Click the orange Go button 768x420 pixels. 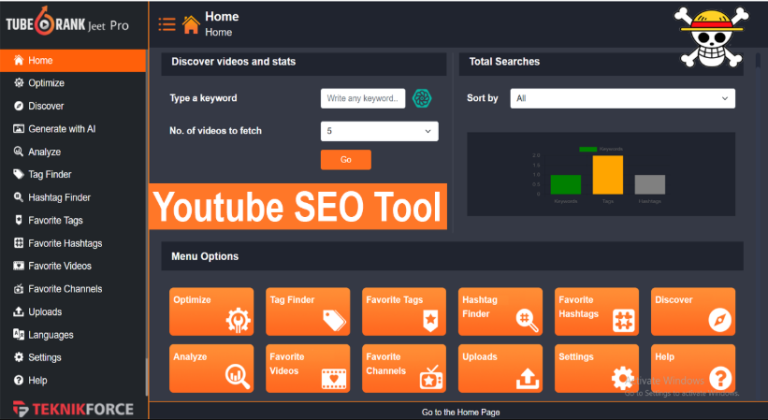coord(346,160)
